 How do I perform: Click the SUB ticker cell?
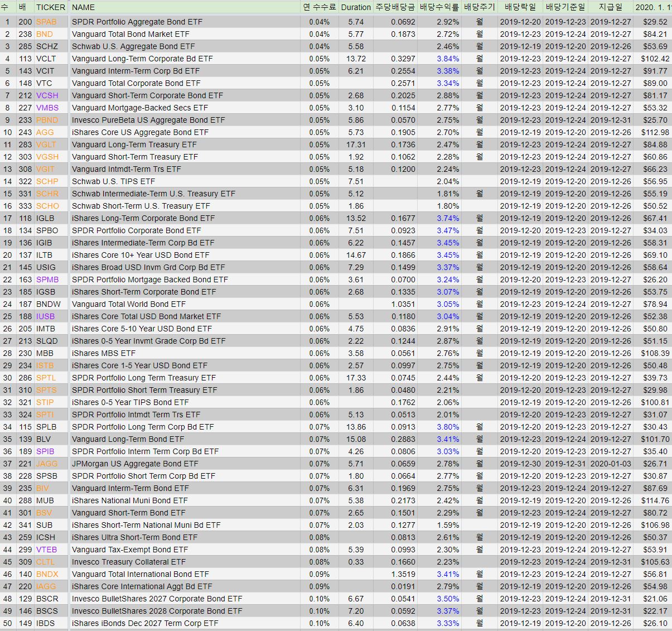pyautogui.click(x=45, y=525)
